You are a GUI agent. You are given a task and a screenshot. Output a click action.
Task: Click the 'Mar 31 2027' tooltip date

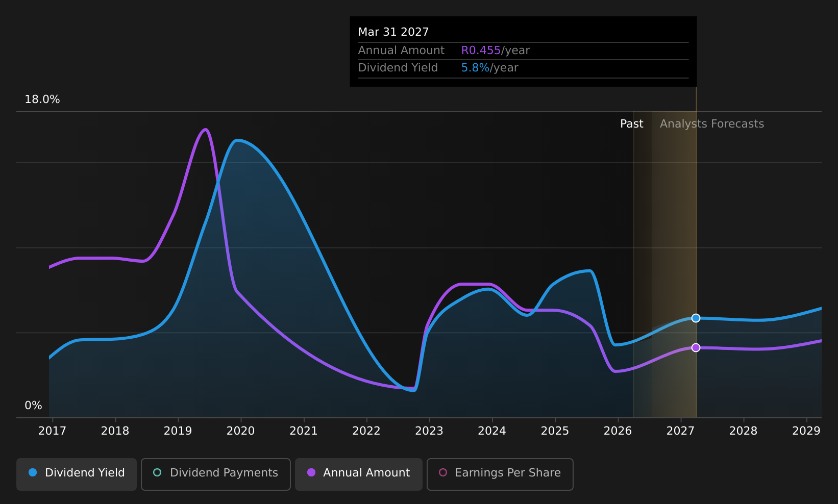393,32
